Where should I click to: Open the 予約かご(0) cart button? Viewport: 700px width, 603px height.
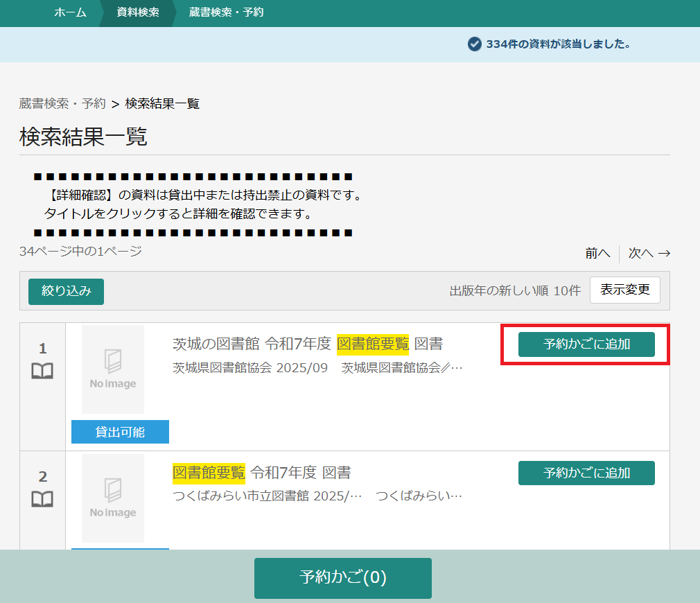pyautogui.click(x=343, y=577)
